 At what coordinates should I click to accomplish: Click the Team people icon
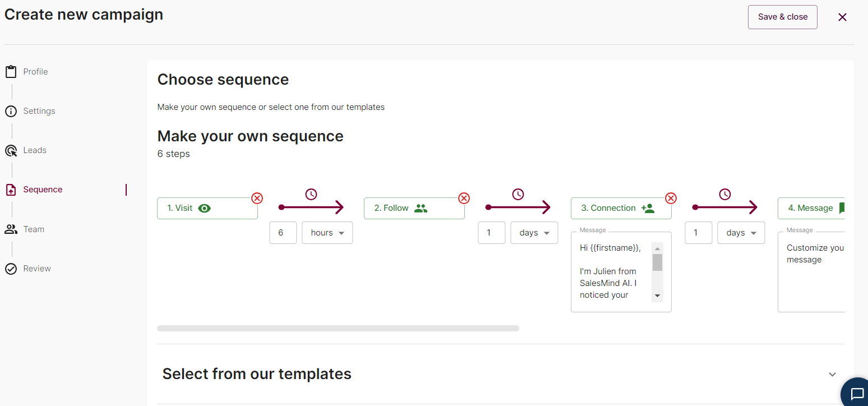click(x=11, y=229)
